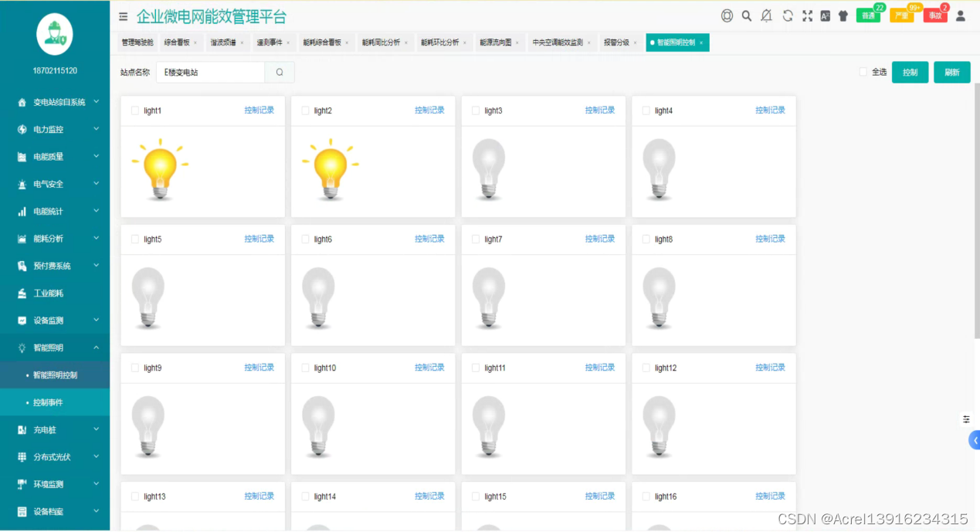This screenshot has width=980, height=532.
Task: Check the light5 checkbox
Action: click(135, 239)
